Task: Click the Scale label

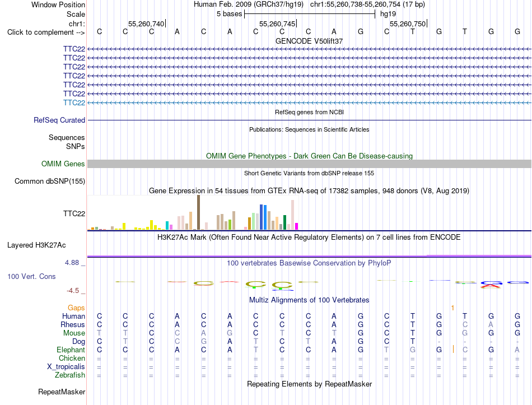Action: point(76,14)
